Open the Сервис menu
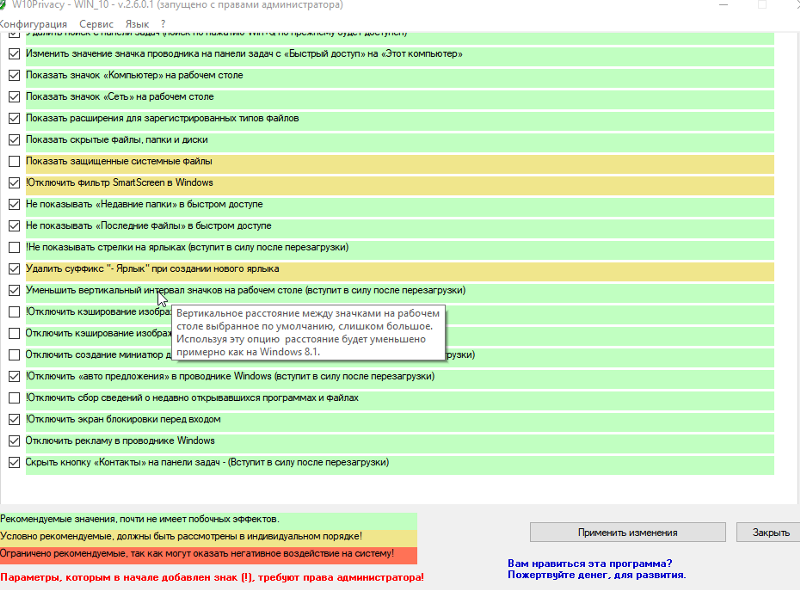The height and width of the screenshot is (590, 800). (x=96, y=24)
